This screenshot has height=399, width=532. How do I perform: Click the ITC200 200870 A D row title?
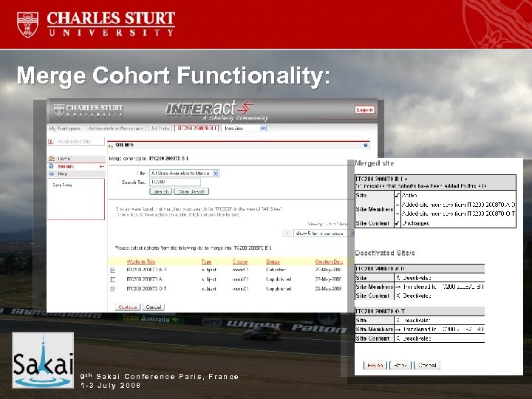(146, 270)
